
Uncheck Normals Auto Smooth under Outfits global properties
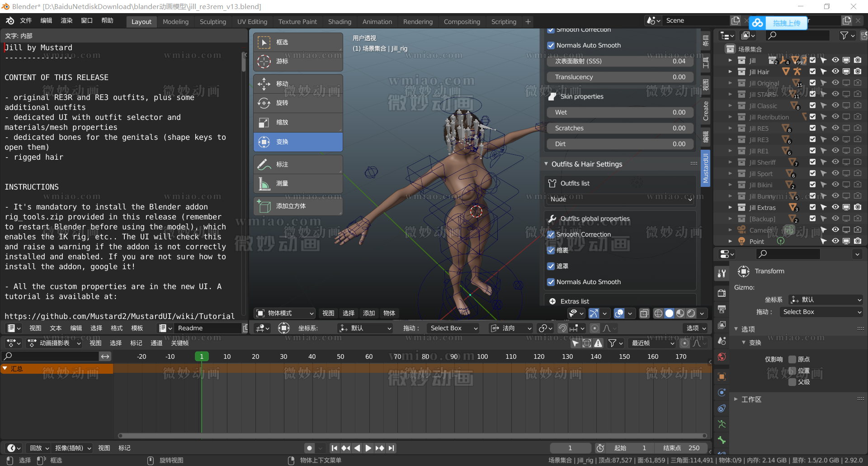(x=551, y=282)
